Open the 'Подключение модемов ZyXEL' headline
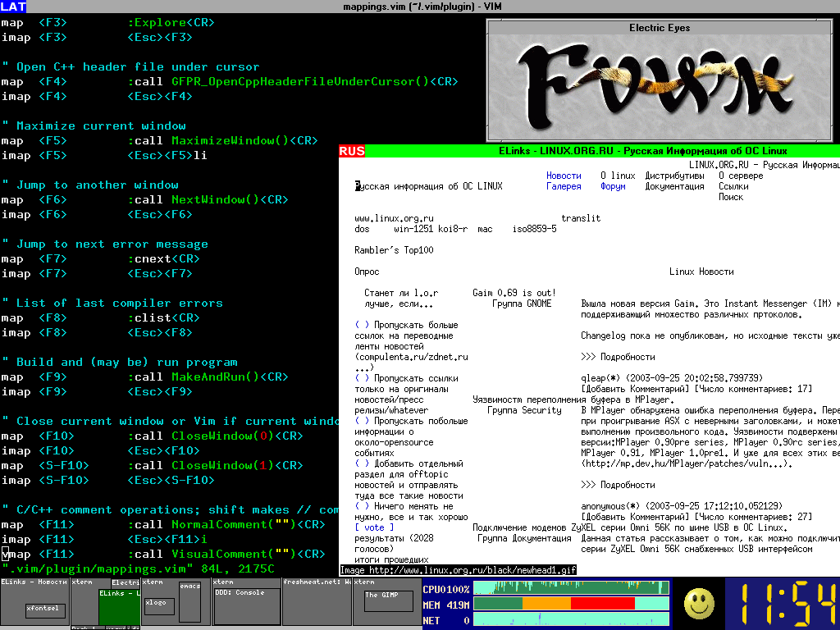Screen dimensions: 840x630 tap(630, 527)
